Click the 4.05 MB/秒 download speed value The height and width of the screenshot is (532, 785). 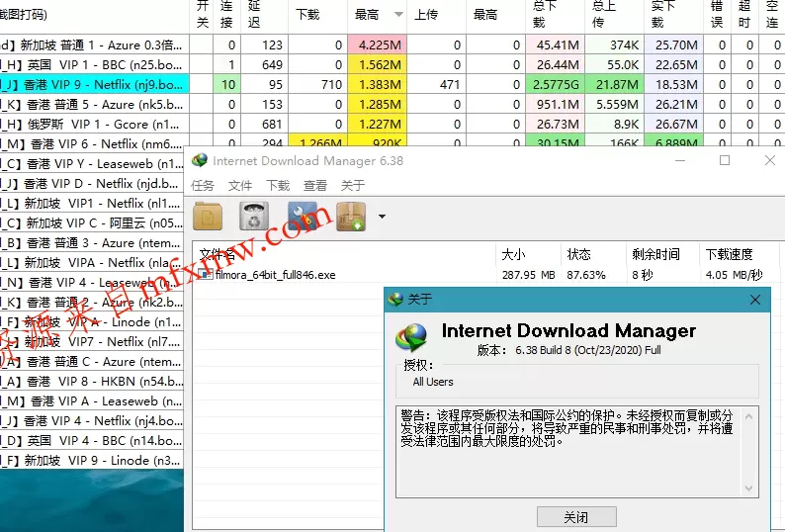[734, 275]
